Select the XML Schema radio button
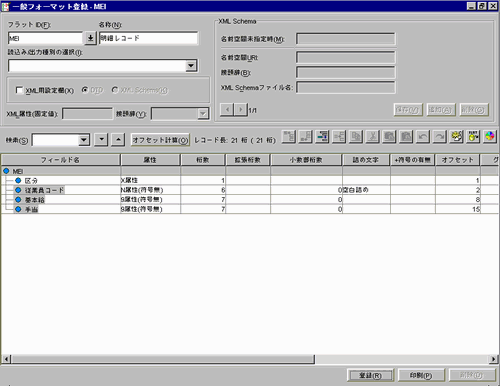The height and width of the screenshot is (386, 500). 115,90
